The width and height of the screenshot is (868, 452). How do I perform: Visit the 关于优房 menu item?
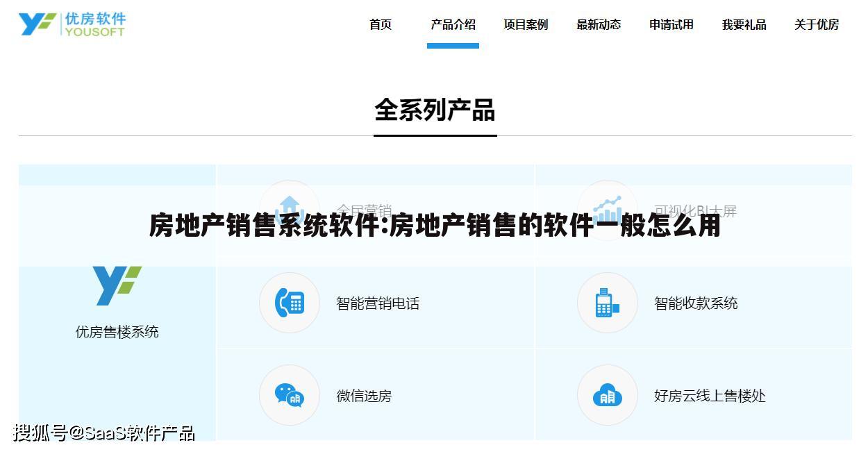[x=817, y=24]
